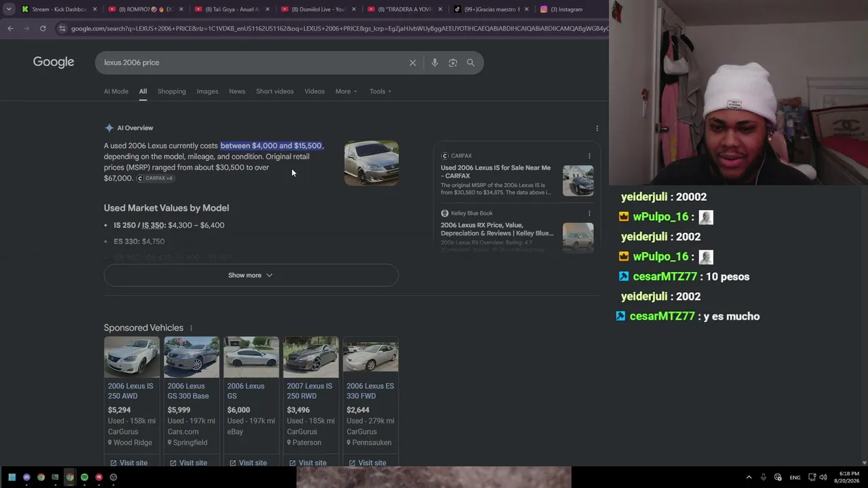Click the "Sponsored Vehicles" heading
The height and width of the screenshot is (488, 868).
point(144,328)
